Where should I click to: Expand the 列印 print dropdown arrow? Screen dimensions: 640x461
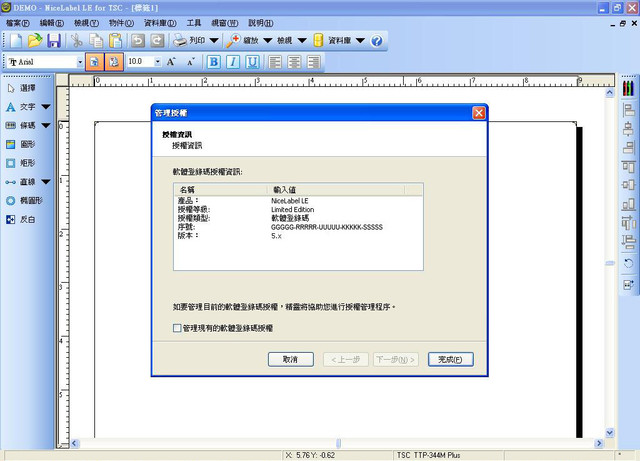pos(214,40)
